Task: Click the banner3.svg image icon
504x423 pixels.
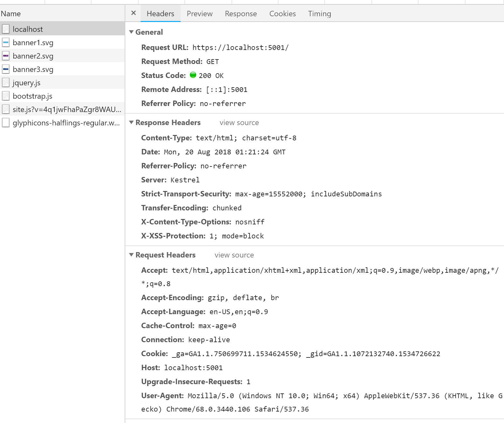Action: 6,69
